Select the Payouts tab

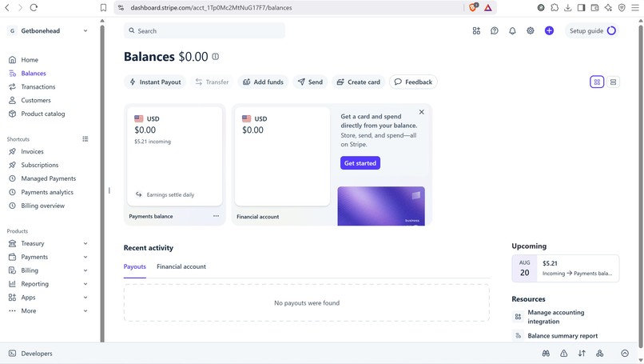coord(135,266)
